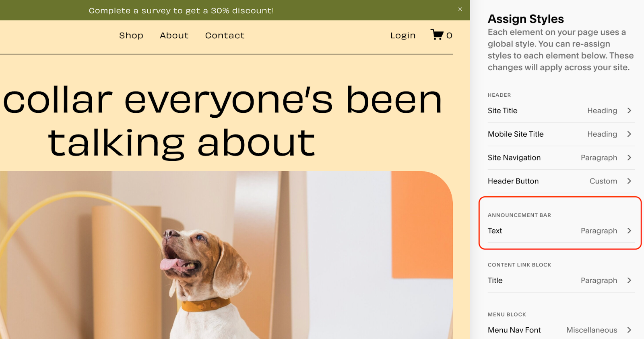Click the survey discount announcement text
Image resolution: width=644 pixels, height=339 pixels.
click(x=181, y=10)
